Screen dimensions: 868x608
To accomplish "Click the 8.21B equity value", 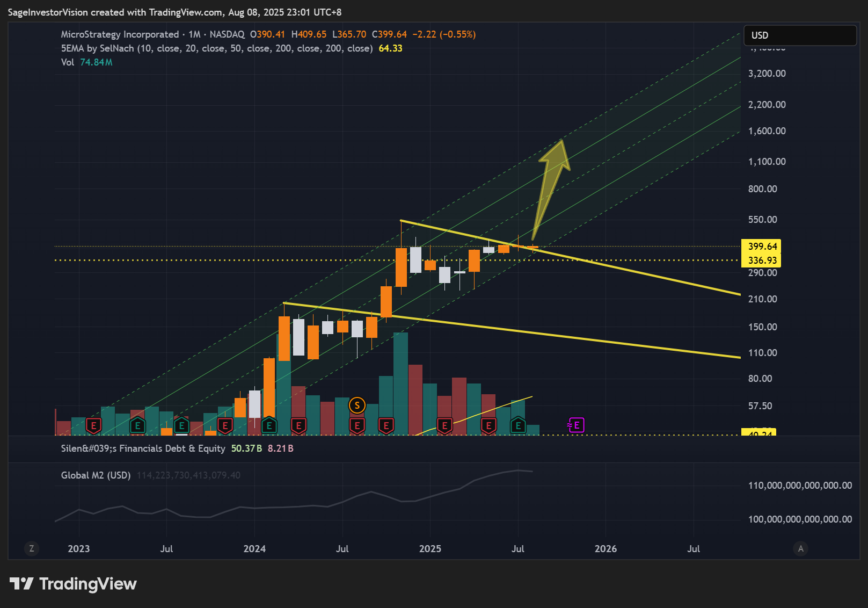I will [281, 448].
